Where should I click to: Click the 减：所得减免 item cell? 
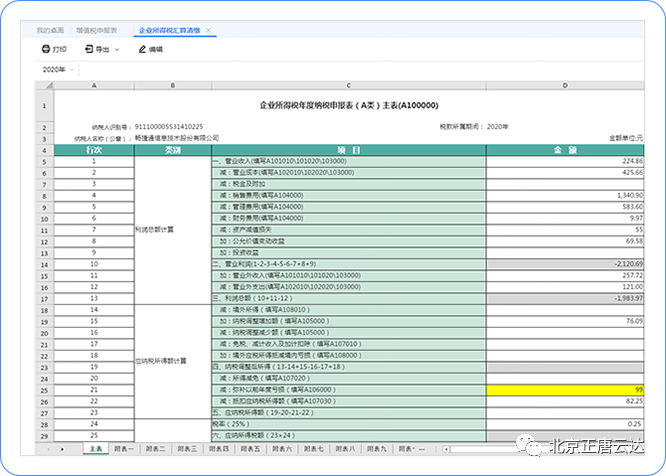349,378
